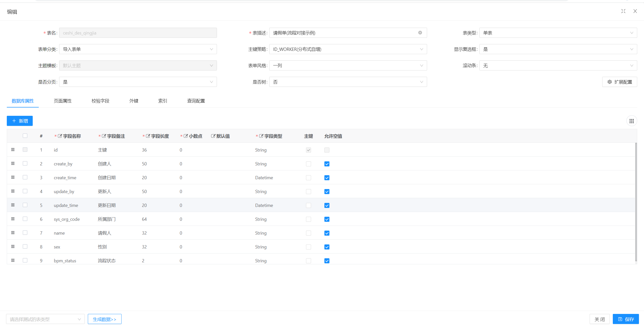Expand the 主键策略 dropdown
Image resolution: width=644 pixels, height=326 pixels.
click(348, 49)
